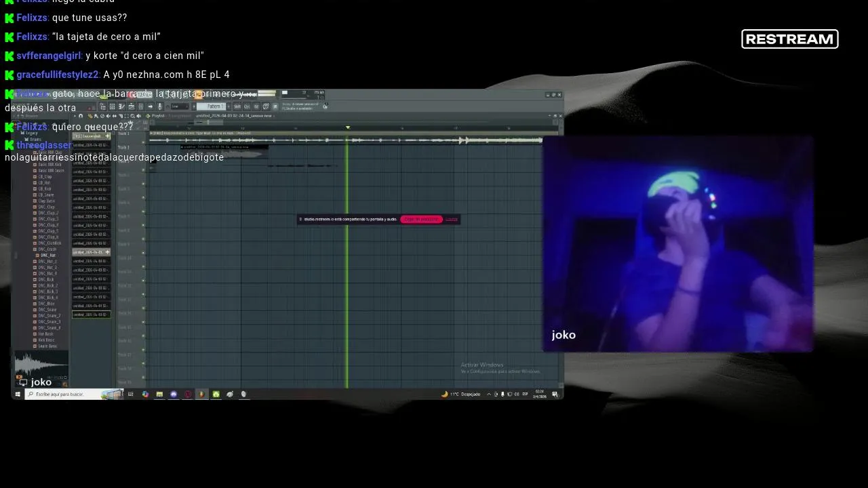This screenshot has height=488, width=868.
Task: Click the playhead marker on Playlist timeline
Action: pos(348,127)
